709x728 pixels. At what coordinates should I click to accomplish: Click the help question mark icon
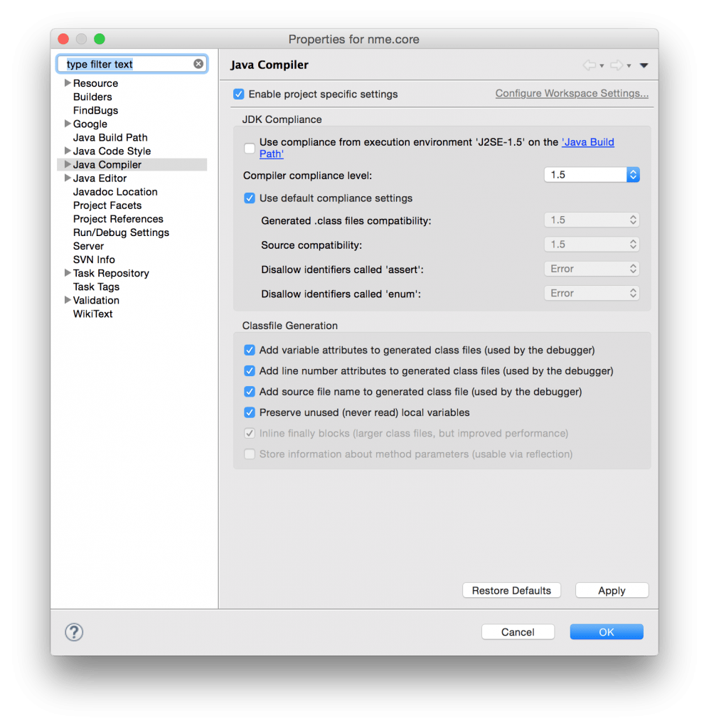click(73, 631)
